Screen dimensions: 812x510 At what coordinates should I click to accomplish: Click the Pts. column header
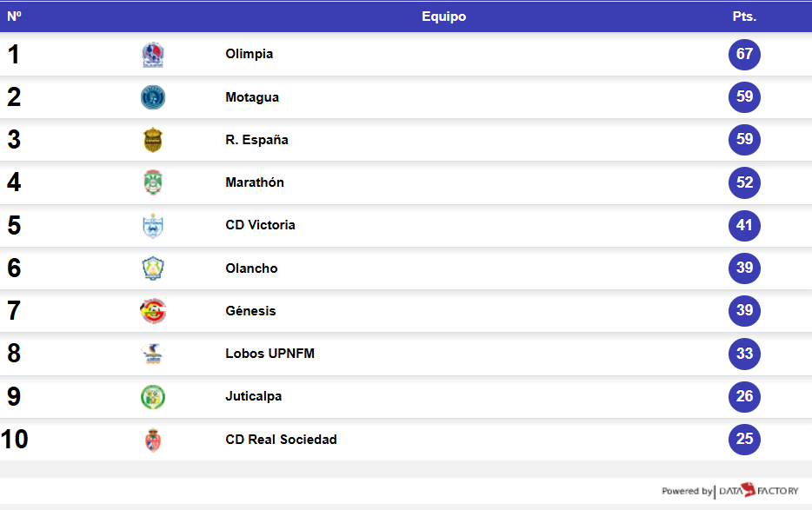pos(744,17)
